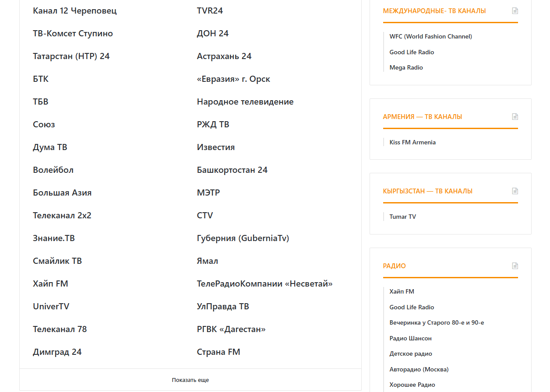
Task: Select channel Большая Азия
Action: click(62, 192)
